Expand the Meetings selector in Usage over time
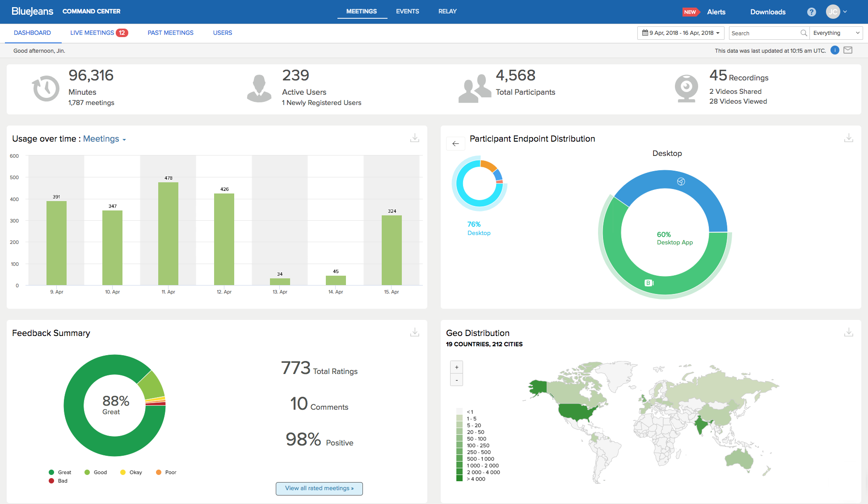This screenshot has height=504, width=868. click(x=104, y=139)
